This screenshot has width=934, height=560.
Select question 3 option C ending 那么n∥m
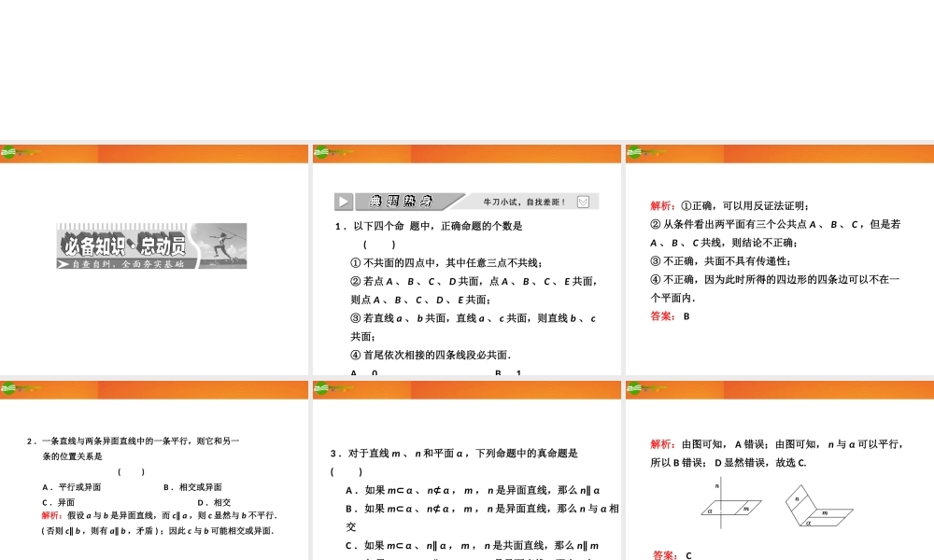point(473,546)
